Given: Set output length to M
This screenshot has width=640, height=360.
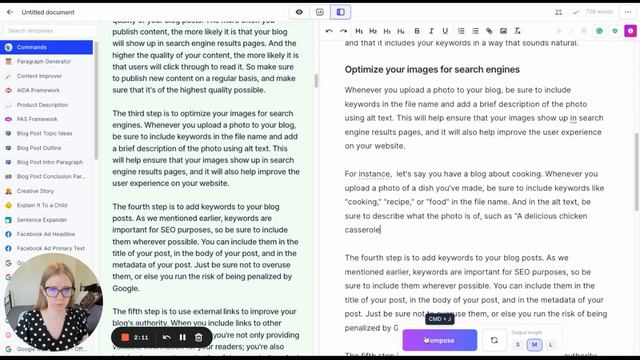Looking at the screenshot, I should (534, 345).
